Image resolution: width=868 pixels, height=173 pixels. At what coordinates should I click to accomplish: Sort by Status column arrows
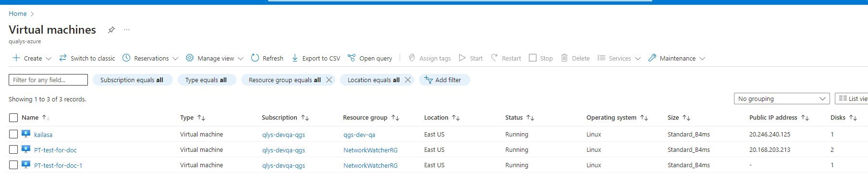(x=530, y=118)
